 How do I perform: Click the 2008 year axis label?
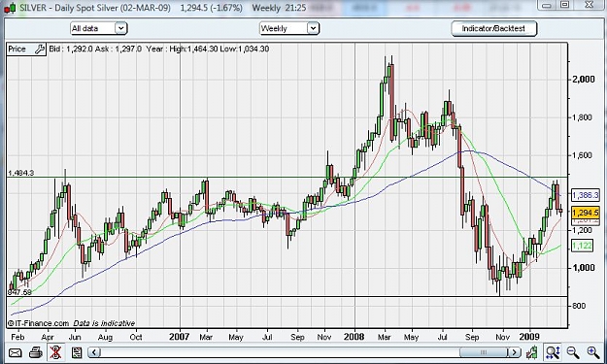354,337
